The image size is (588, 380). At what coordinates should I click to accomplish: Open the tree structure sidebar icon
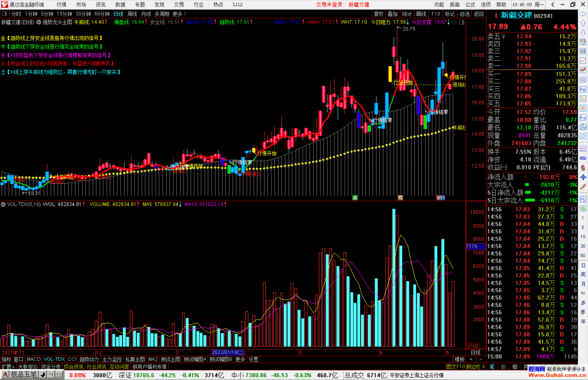pyautogui.click(x=583, y=99)
